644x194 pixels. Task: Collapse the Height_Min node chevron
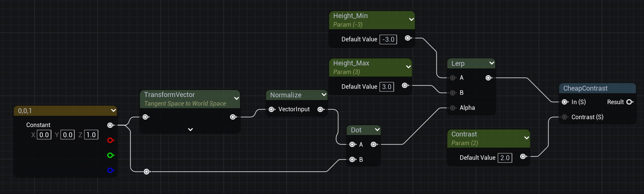(411, 20)
